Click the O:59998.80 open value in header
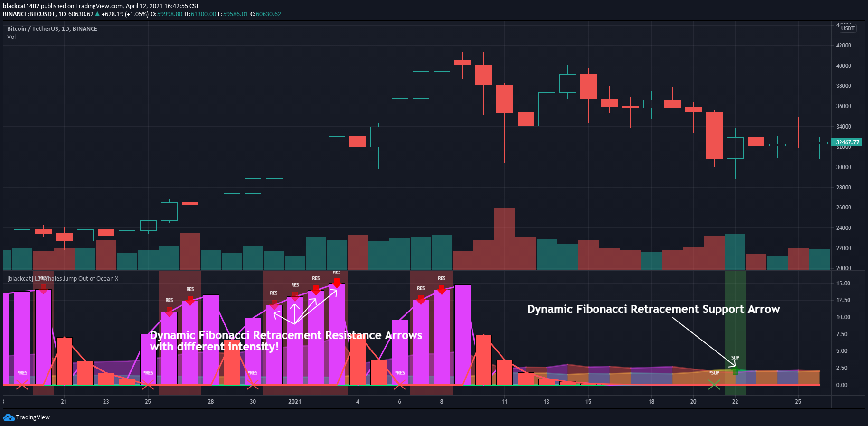 (x=167, y=14)
